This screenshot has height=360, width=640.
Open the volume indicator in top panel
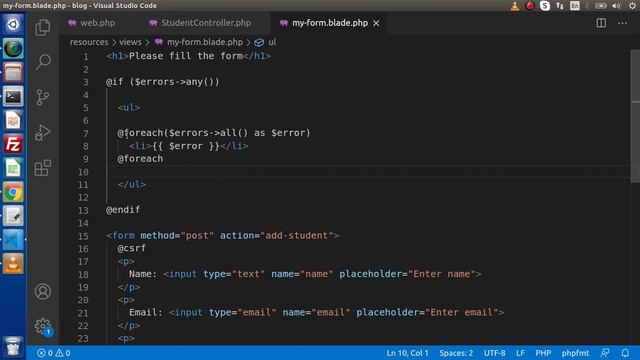[616, 6]
